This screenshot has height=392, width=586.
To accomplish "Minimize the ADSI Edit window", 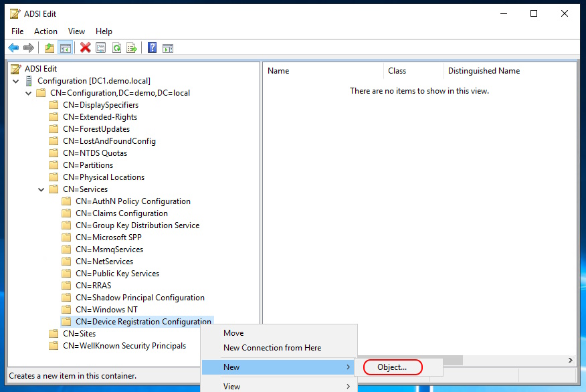I will [504, 14].
